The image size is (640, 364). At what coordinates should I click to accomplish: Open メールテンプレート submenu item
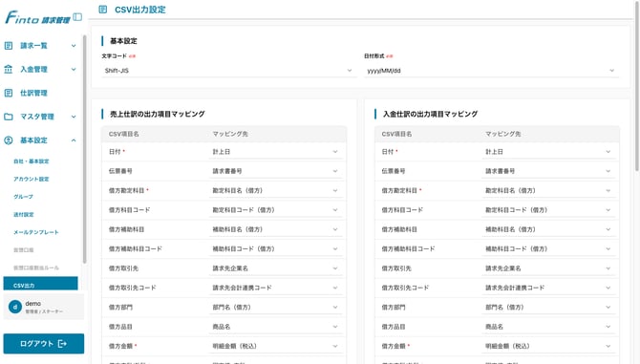36,232
